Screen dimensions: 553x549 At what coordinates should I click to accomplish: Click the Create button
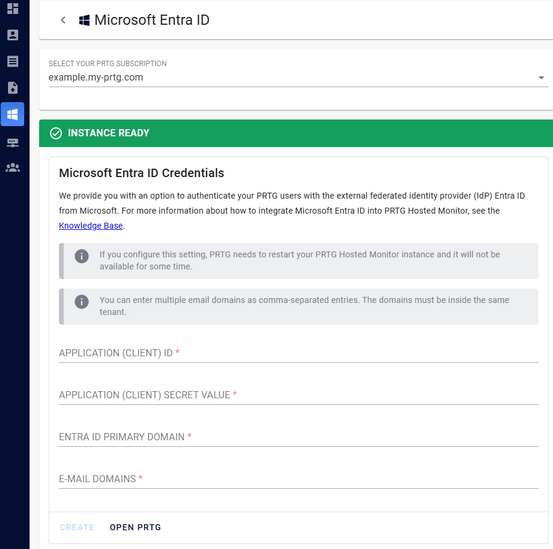click(x=77, y=527)
